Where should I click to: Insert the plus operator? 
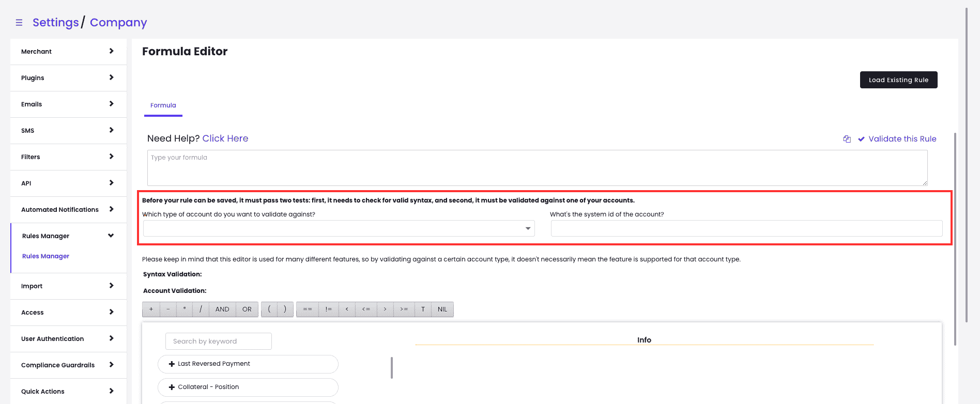pos(151,309)
